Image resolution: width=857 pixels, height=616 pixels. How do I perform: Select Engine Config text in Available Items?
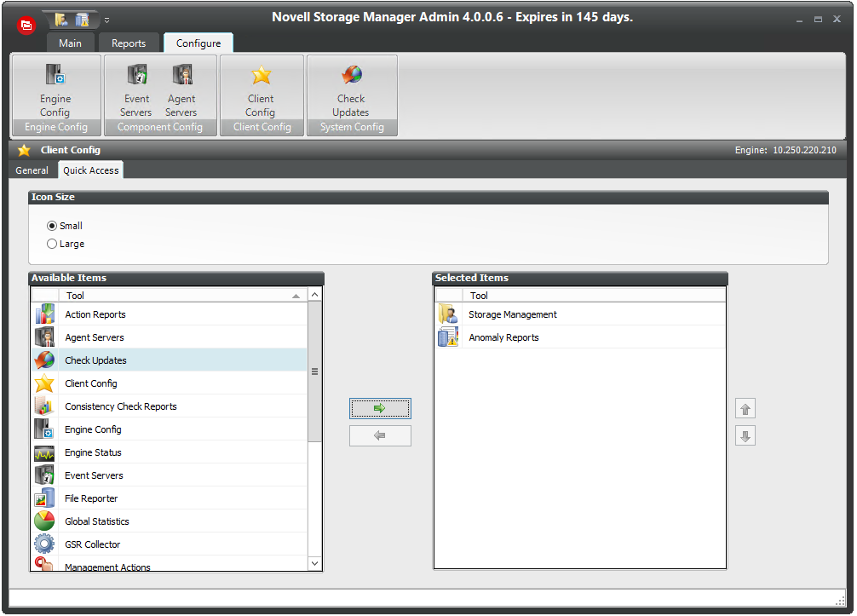pyautogui.click(x=93, y=429)
